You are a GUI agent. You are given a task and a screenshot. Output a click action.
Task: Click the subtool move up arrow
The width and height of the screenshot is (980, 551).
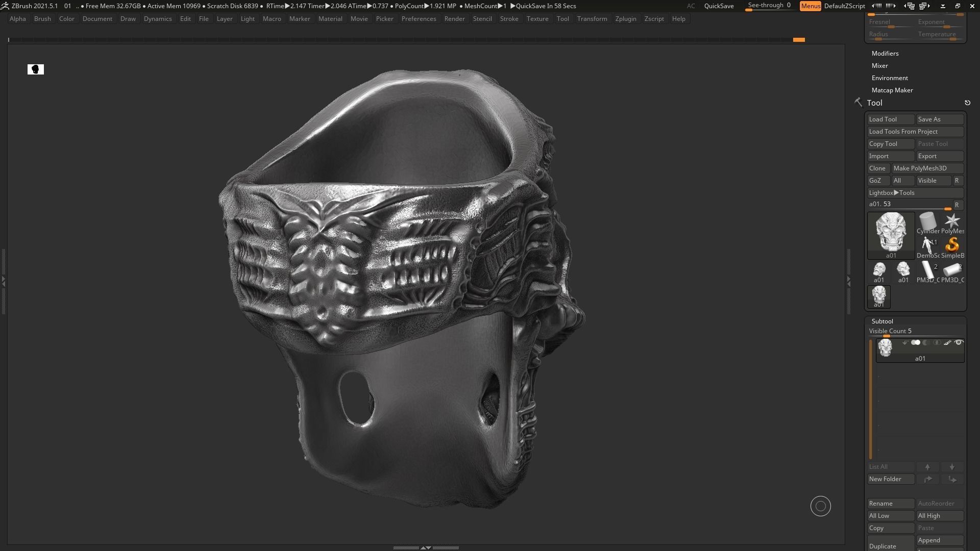[x=927, y=467]
